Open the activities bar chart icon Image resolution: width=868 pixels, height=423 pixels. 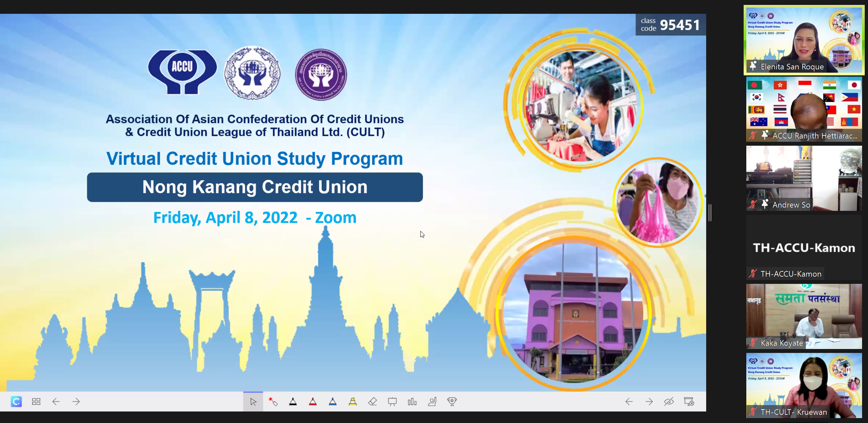[x=412, y=401]
